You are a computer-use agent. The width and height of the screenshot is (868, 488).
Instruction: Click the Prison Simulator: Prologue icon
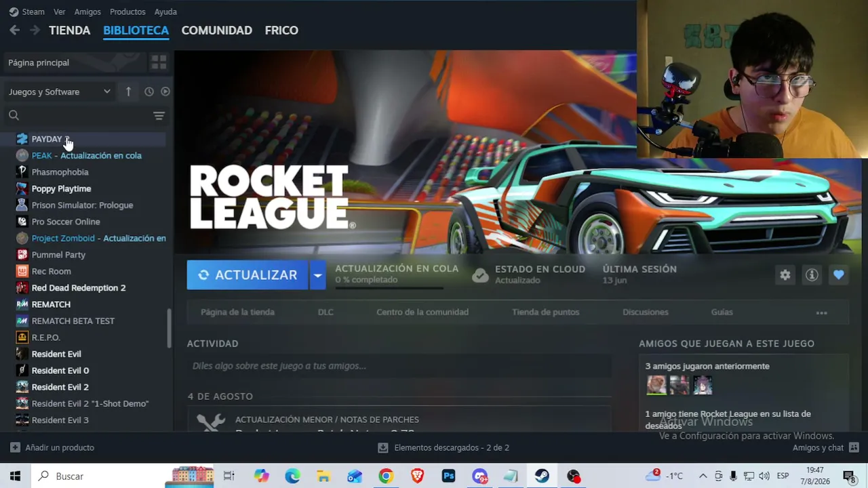click(x=22, y=205)
